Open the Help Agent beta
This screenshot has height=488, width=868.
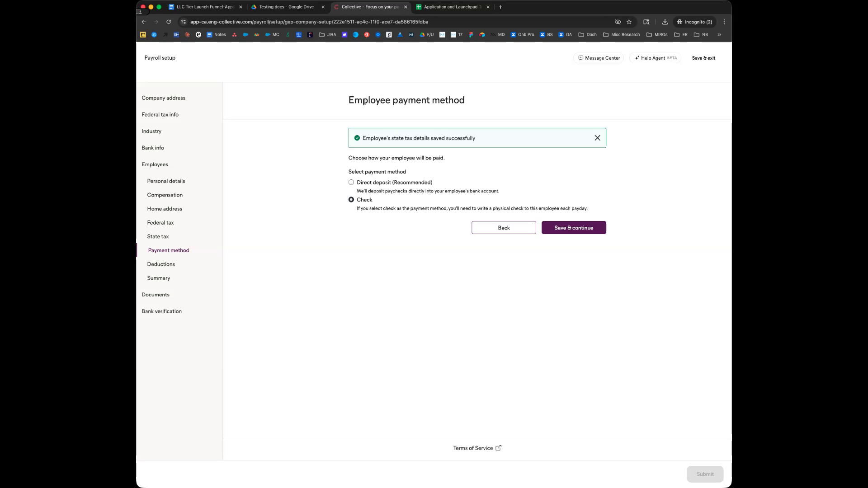click(655, 58)
